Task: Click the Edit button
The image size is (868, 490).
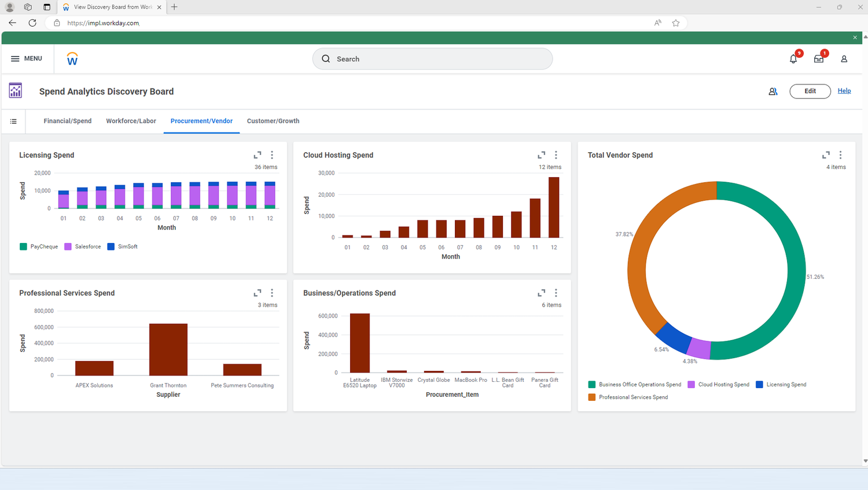Action: pyautogui.click(x=810, y=91)
